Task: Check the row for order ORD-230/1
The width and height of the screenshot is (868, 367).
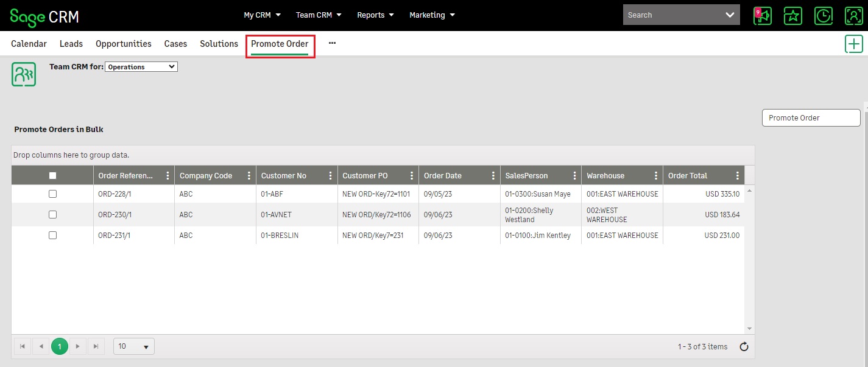Action: pyautogui.click(x=52, y=214)
